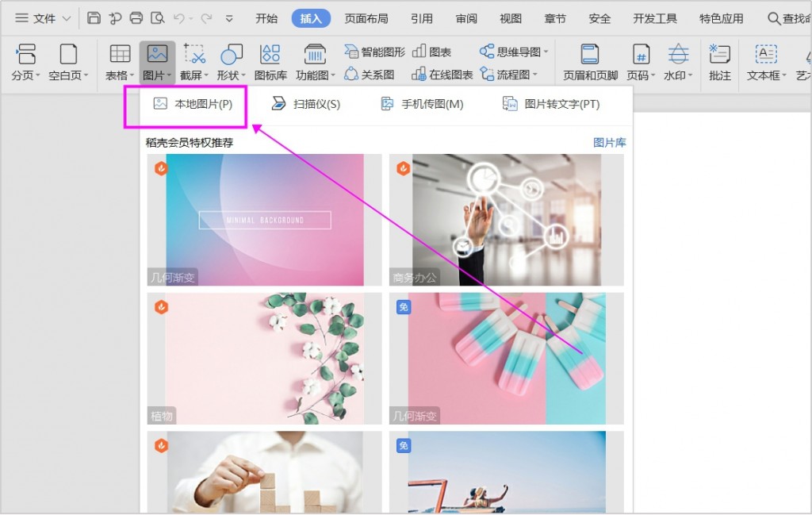Switch to the 页面布局 tab
812x515 pixels.
click(366, 19)
